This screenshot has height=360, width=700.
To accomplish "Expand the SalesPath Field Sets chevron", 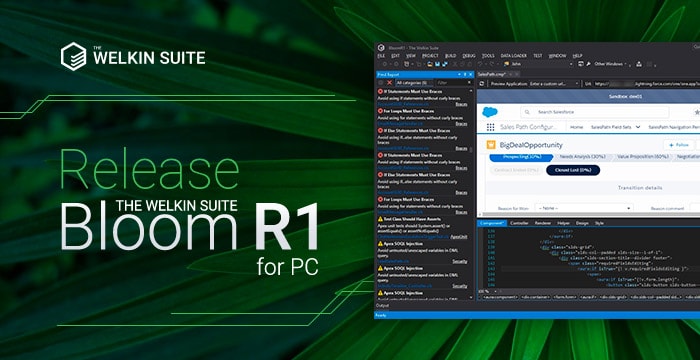I will 638,127.
